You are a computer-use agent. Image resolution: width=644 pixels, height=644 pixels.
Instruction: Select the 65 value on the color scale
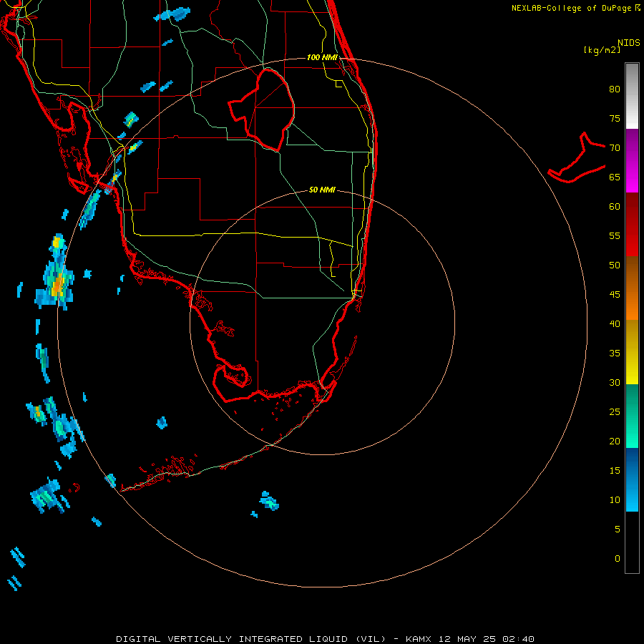[615, 177]
